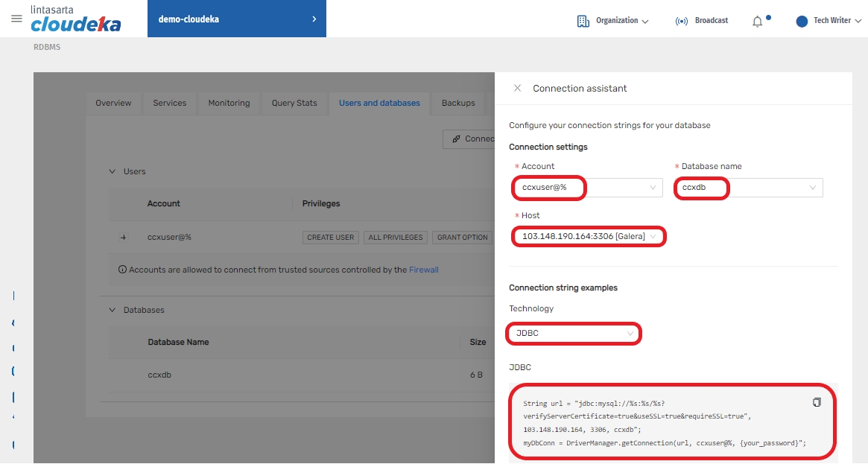868x464 pixels.
Task: Expand the ccxuser@% account row
Action: tap(124, 238)
